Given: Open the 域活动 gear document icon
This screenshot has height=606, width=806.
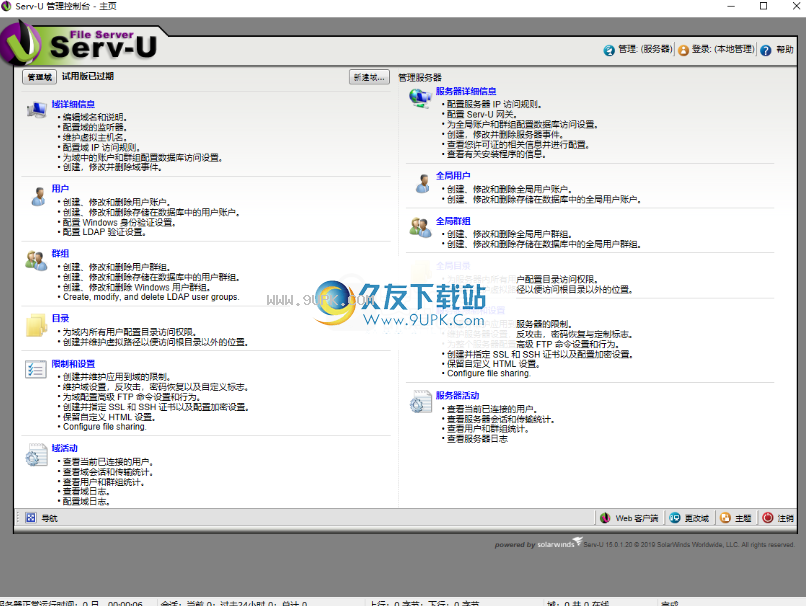Looking at the screenshot, I should tap(36, 454).
